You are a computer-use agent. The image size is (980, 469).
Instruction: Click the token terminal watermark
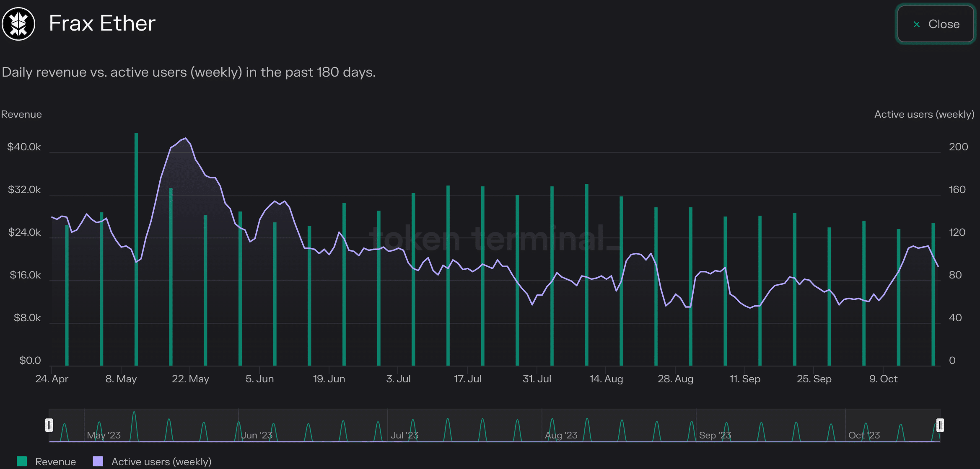click(x=495, y=239)
